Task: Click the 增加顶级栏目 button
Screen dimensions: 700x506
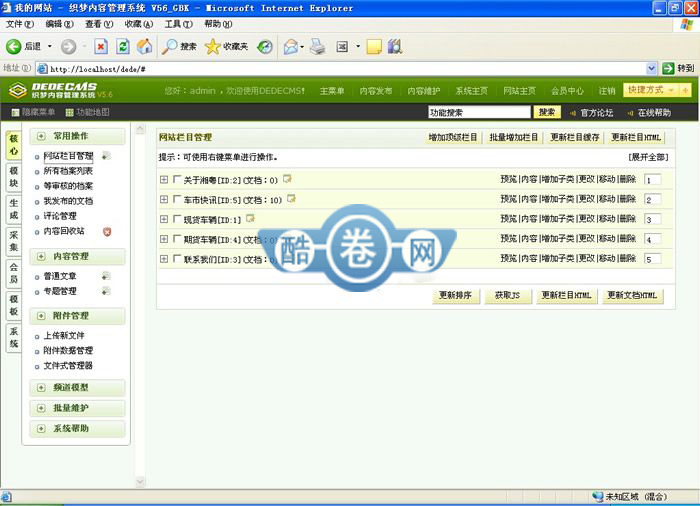Action: coord(453,137)
